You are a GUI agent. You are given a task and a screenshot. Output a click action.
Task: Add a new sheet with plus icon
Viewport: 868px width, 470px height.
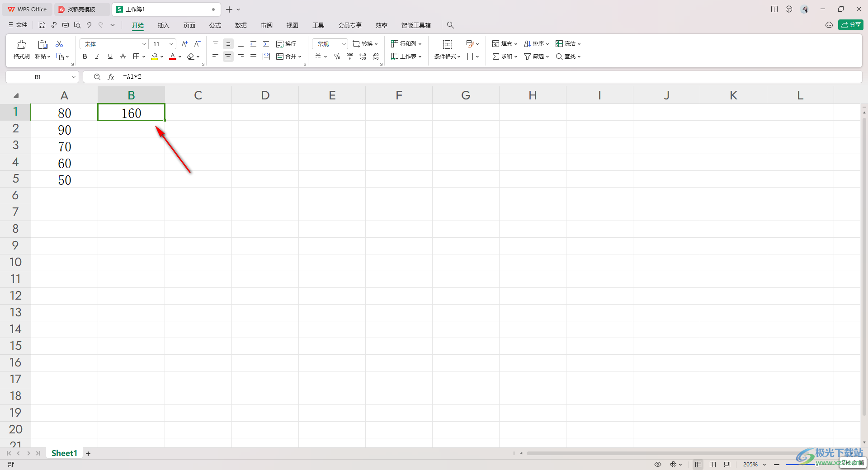point(88,454)
